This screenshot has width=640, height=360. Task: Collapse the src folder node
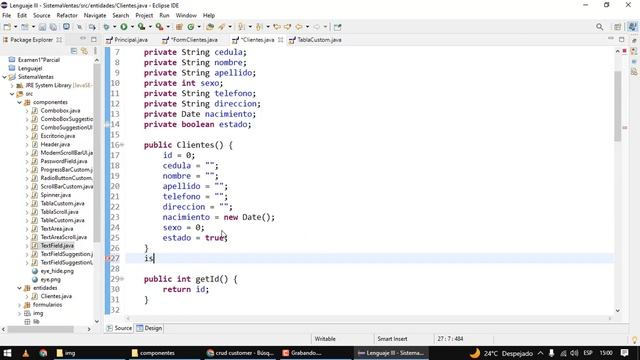tap(12, 94)
